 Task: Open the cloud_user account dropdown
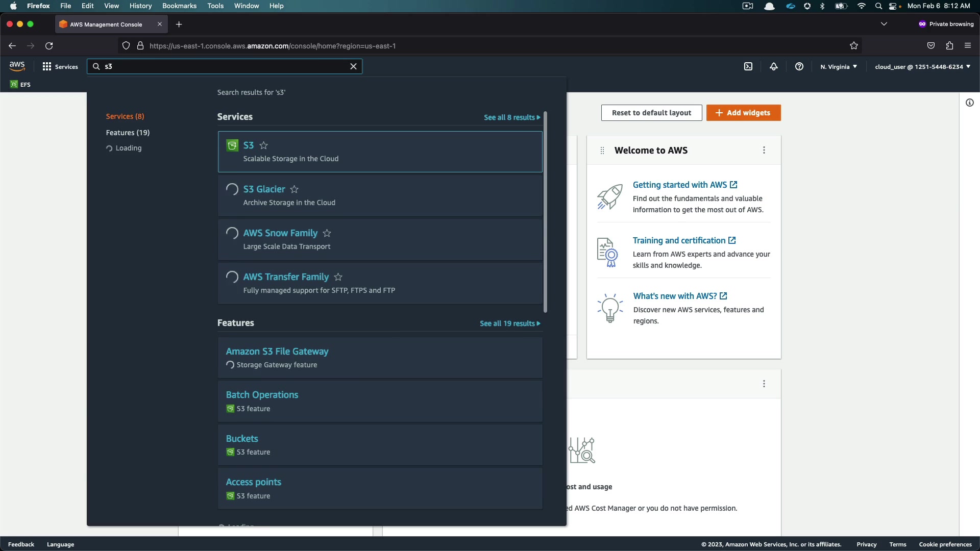tap(922, 66)
